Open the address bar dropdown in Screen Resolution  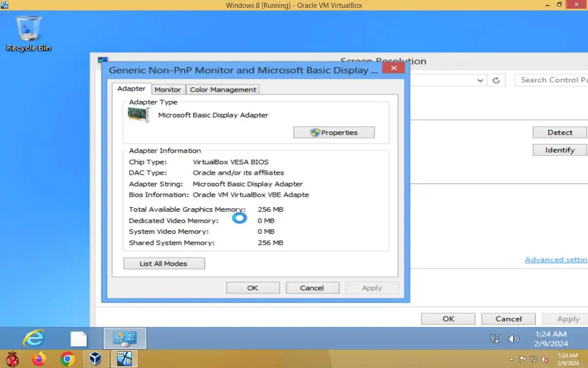(480, 80)
